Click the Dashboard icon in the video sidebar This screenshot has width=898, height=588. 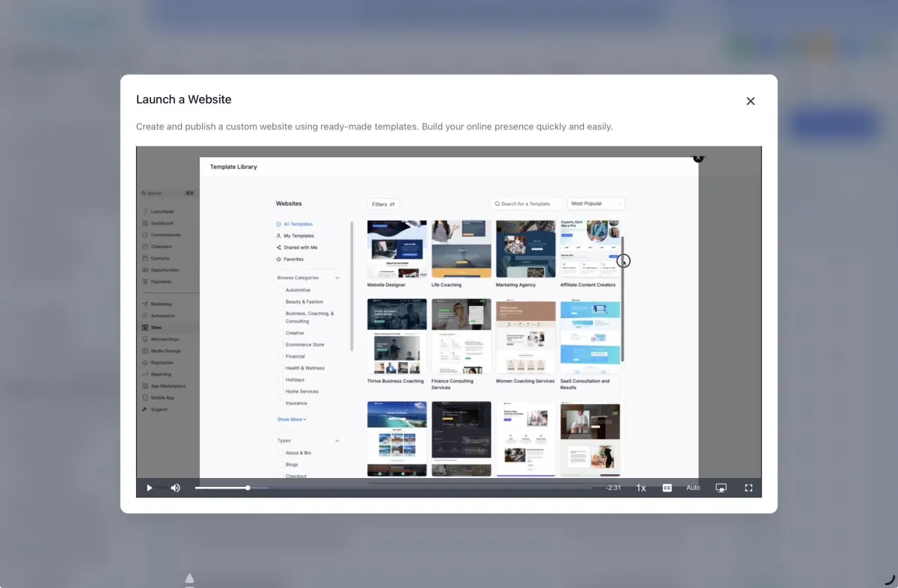coord(144,223)
